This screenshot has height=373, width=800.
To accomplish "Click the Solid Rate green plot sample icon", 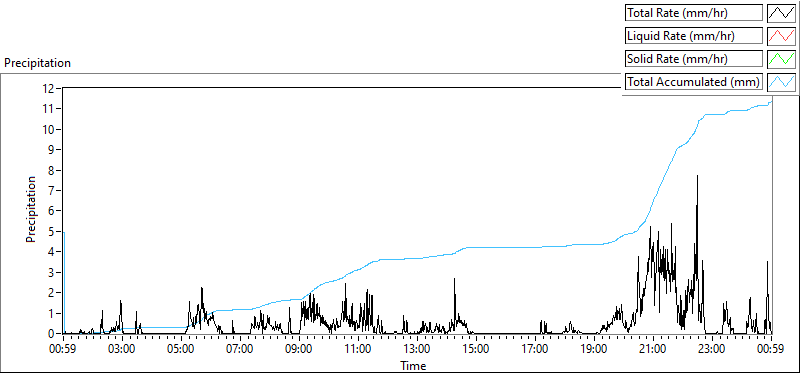I will pos(781,59).
